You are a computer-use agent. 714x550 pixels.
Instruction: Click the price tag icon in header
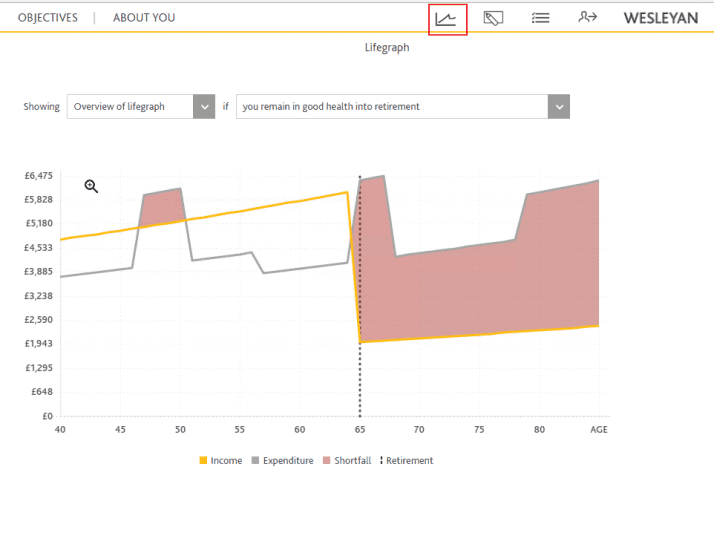point(493,18)
